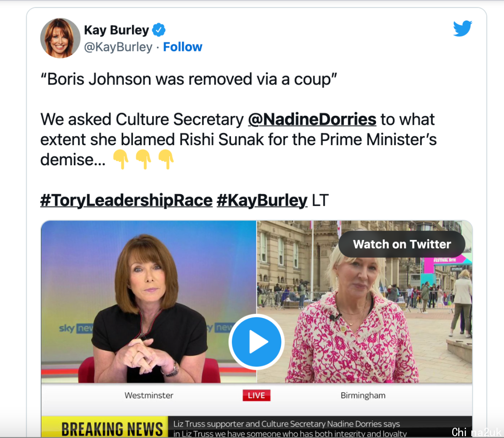Click the red LIVE badge
The image size is (504, 438).
[x=257, y=395]
